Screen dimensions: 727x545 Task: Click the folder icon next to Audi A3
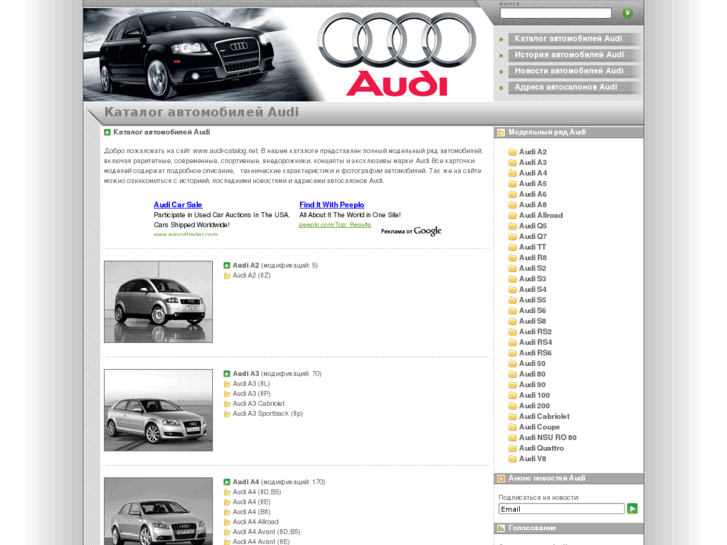pos(512,162)
